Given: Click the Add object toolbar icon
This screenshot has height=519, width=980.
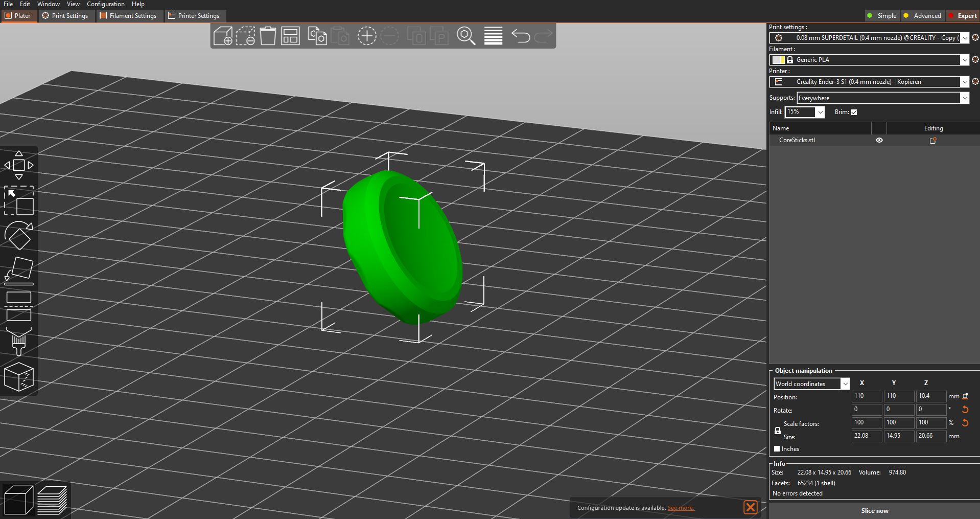Looking at the screenshot, I should [x=223, y=36].
